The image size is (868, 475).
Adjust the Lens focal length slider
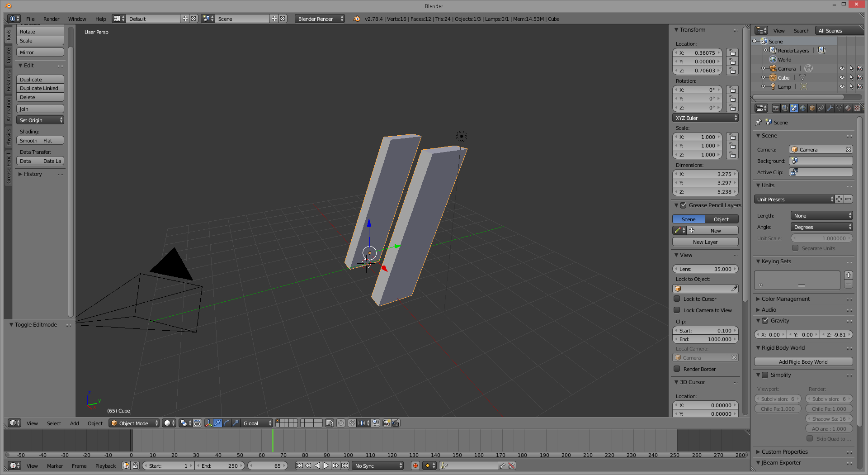tap(705, 269)
